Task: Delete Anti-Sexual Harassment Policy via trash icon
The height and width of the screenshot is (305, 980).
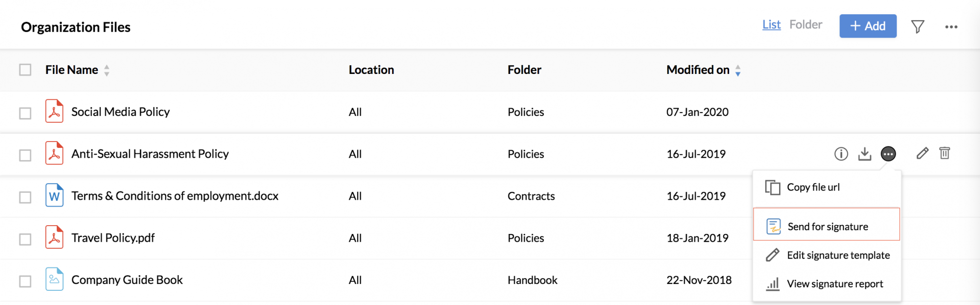Action: click(x=945, y=153)
